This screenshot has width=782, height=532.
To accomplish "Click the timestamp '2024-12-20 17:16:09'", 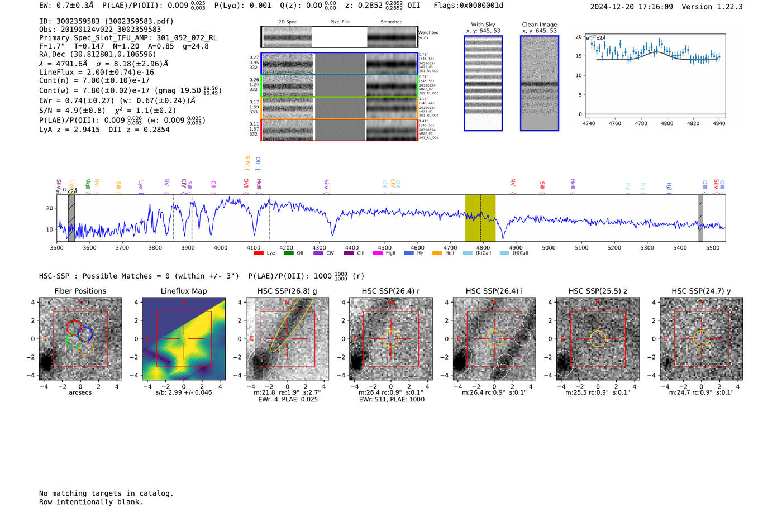I will [632, 7].
